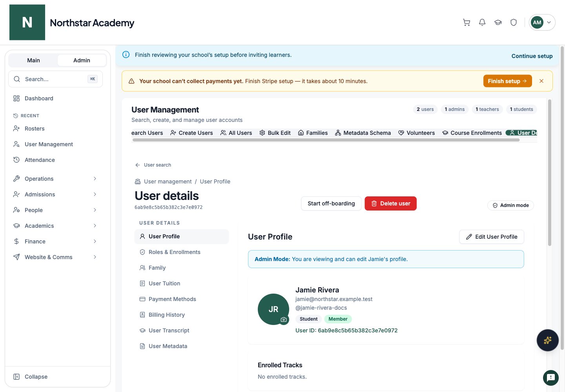Click the graduation cap icon in header
Screen dimensions: 565x392
tap(498, 22)
